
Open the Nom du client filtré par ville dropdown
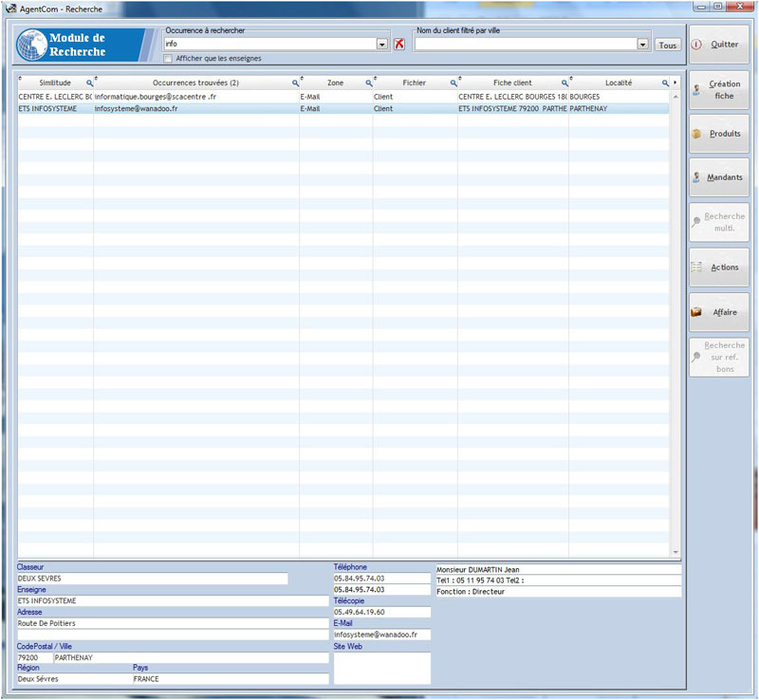tap(643, 45)
